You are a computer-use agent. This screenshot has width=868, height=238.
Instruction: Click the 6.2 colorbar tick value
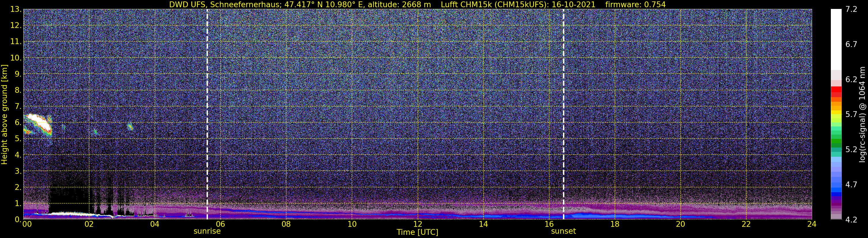(x=851, y=80)
